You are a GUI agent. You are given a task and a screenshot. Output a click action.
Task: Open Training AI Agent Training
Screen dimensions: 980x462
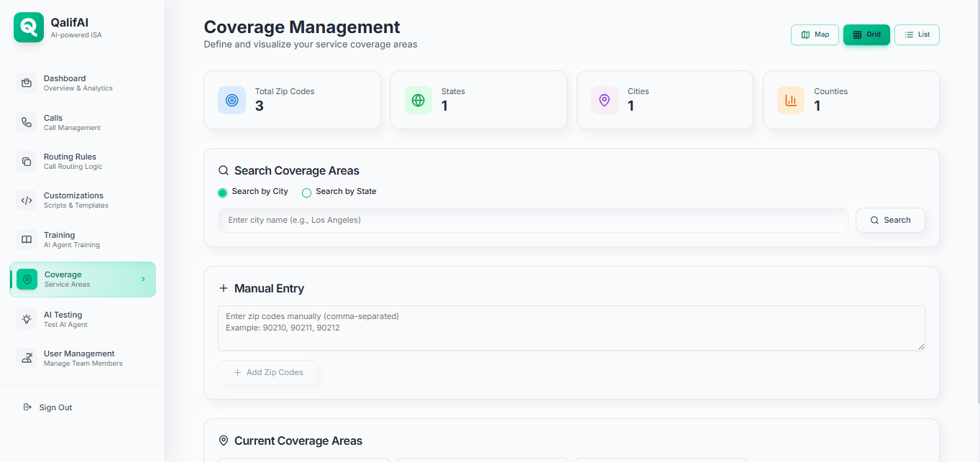tap(83, 239)
